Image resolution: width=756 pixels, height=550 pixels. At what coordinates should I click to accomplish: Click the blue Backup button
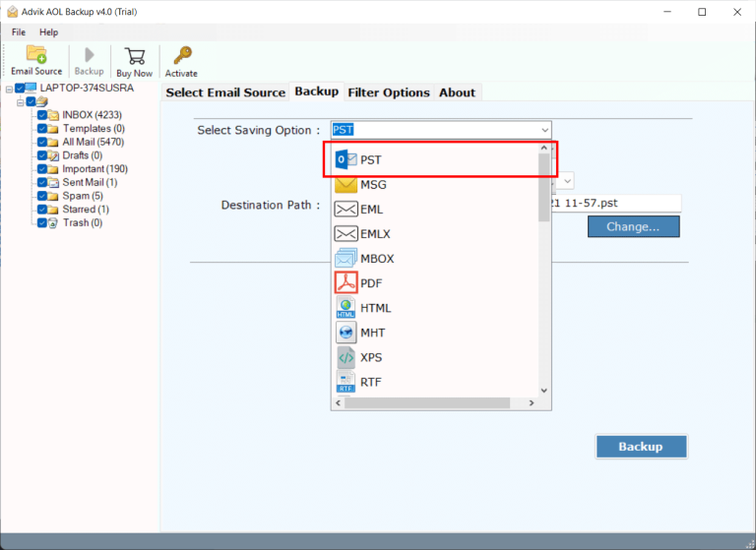pyautogui.click(x=641, y=447)
